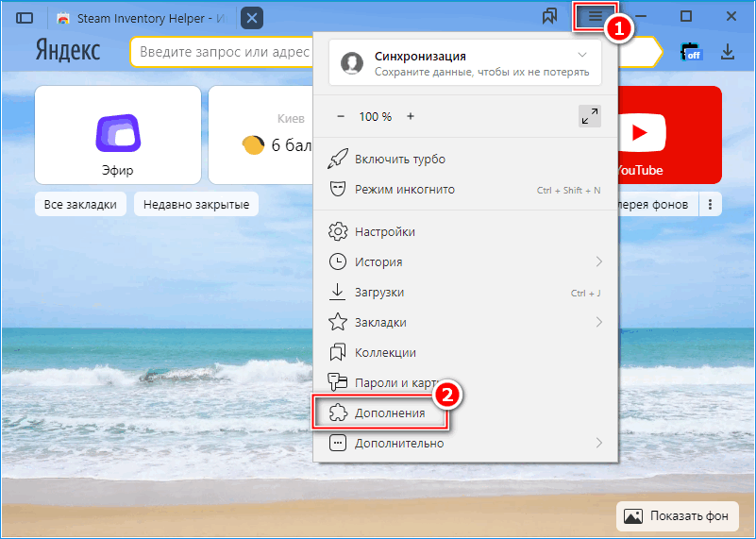The width and height of the screenshot is (756, 539).
Task: Click the bookmarks flag icon in title bar
Action: click(x=550, y=17)
